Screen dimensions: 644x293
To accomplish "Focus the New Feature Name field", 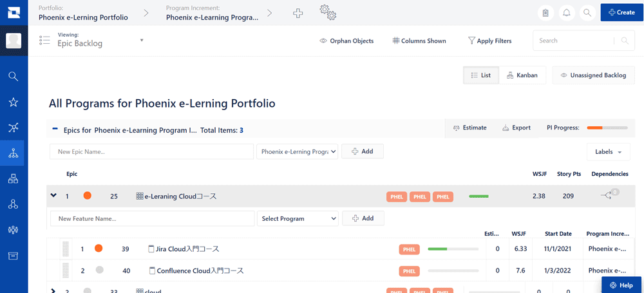I will coord(153,218).
